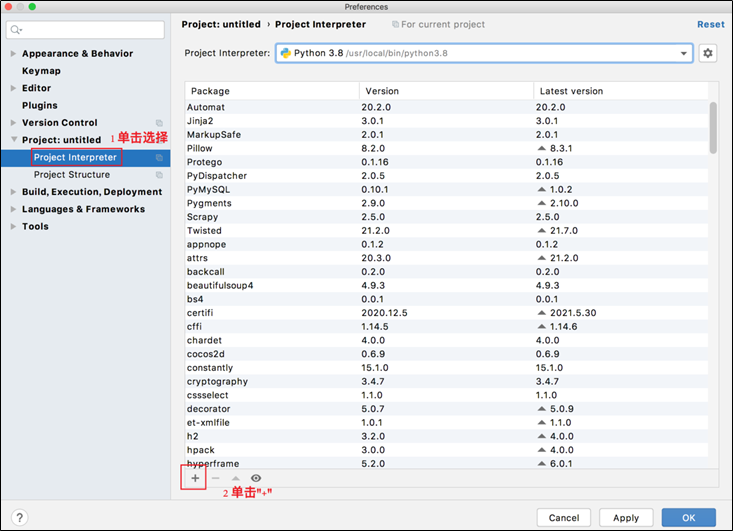Viewport: 733px width, 531px height.
Task: Select the et-xmlfile package row
Action: tap(446, 423)
